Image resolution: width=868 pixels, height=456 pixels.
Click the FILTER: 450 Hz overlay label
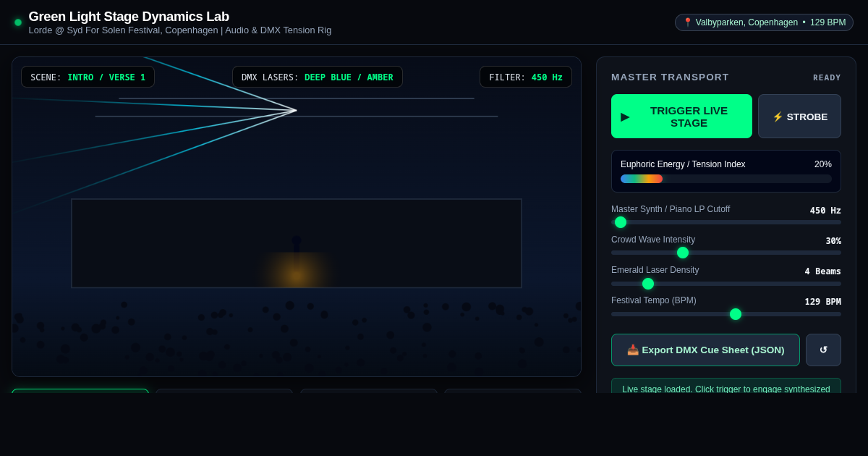coord(526,77)
